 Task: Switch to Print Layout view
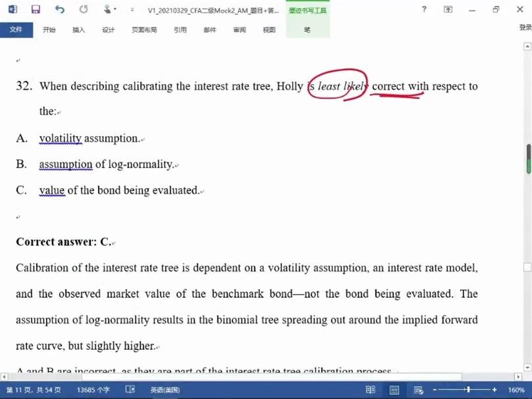395,390
